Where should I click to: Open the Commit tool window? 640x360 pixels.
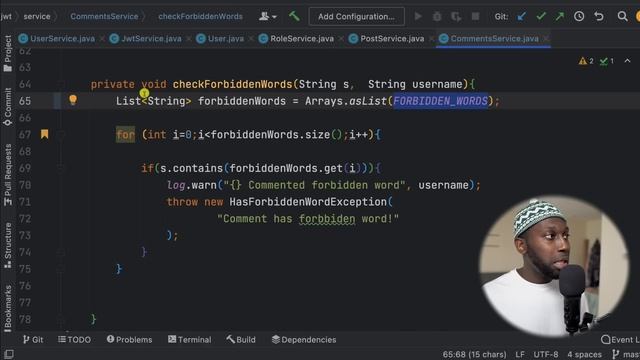tap(8, 107)
